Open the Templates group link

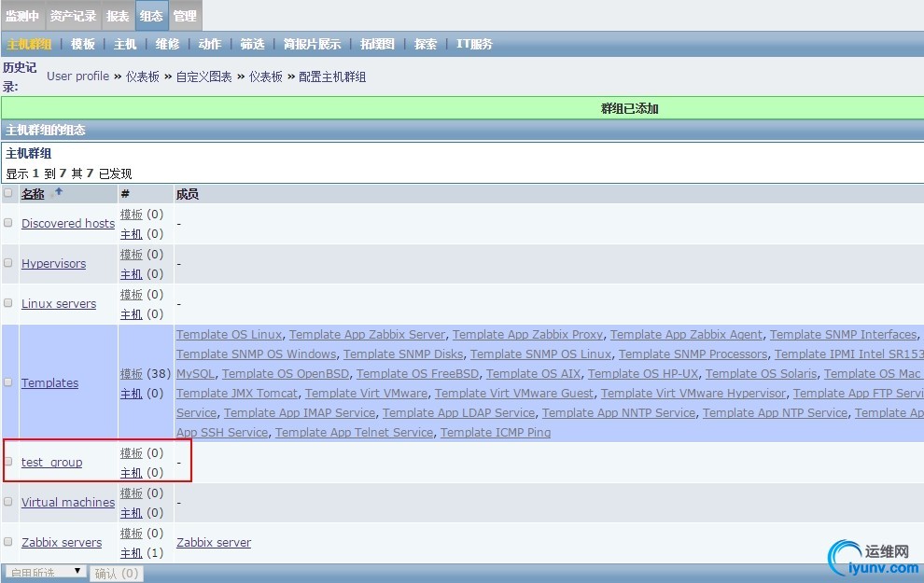tap(50, 382)
